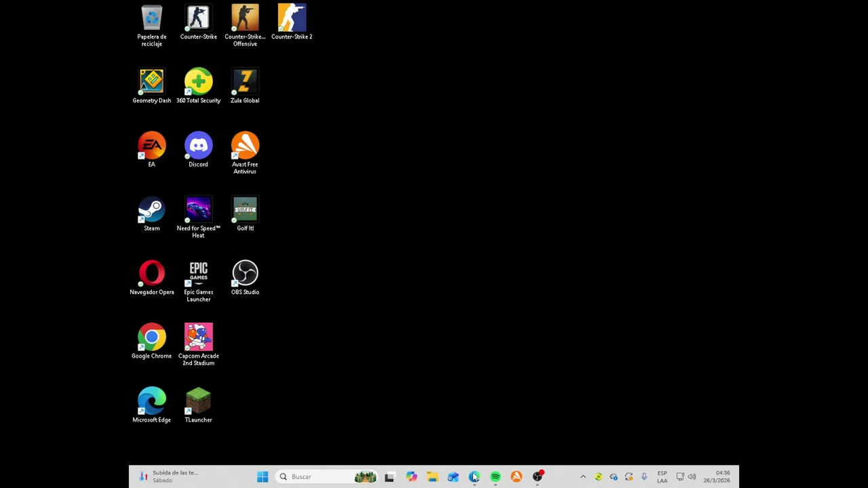Select the Avast Free Antivirus desktop icon
This screenshot has width=868, height=488.
245,153
